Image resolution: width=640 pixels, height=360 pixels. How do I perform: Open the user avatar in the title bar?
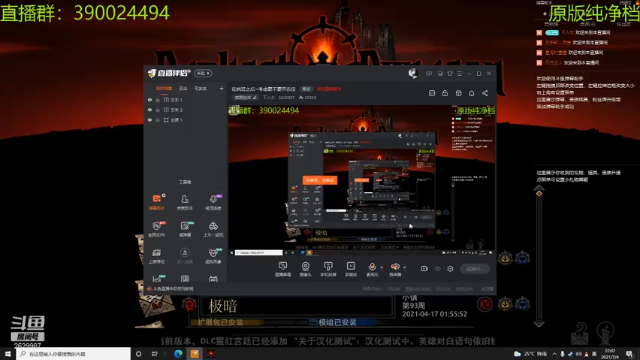(x=413, y=73)
